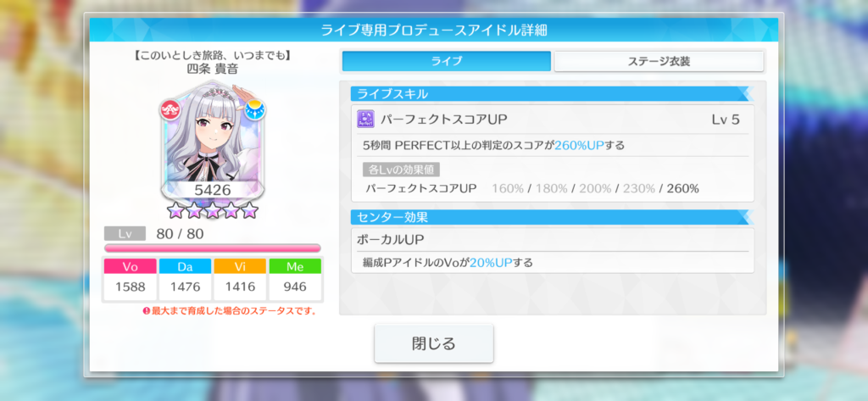
Task: Switch to the ステージ衣装 tab
Action: pos(659,62)
